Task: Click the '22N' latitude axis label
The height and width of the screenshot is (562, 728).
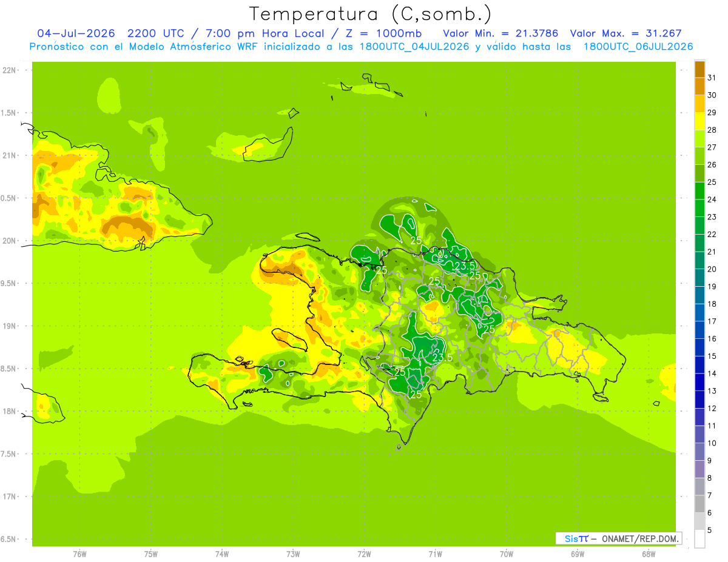Action: coord(9,70)
